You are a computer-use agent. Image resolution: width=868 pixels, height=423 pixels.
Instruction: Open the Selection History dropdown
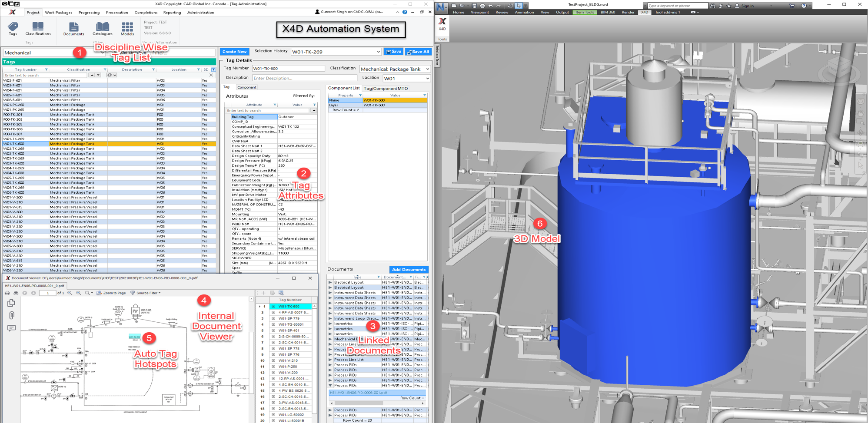tap(378, 52)
